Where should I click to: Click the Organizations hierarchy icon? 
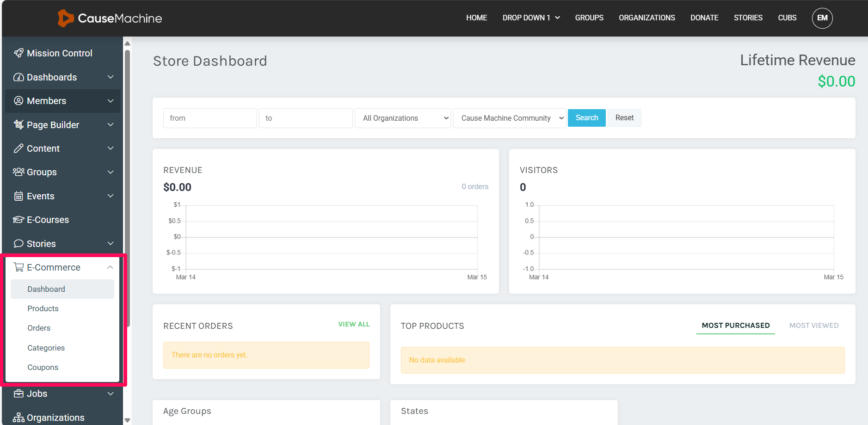pos(18,418)
